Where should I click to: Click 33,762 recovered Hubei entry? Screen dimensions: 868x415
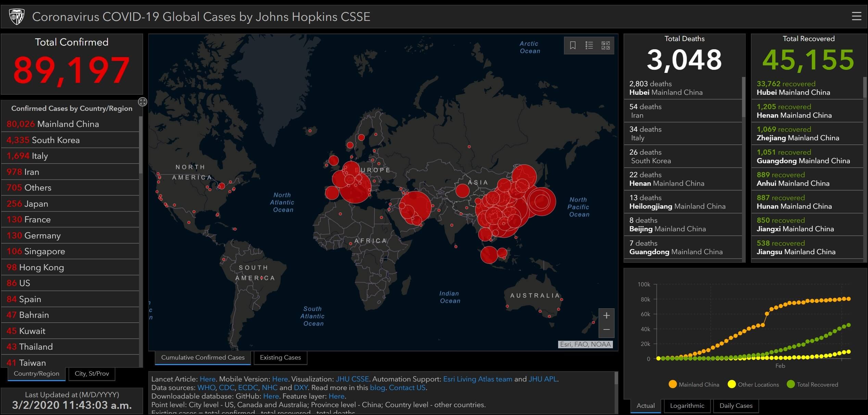coord(807,88)
